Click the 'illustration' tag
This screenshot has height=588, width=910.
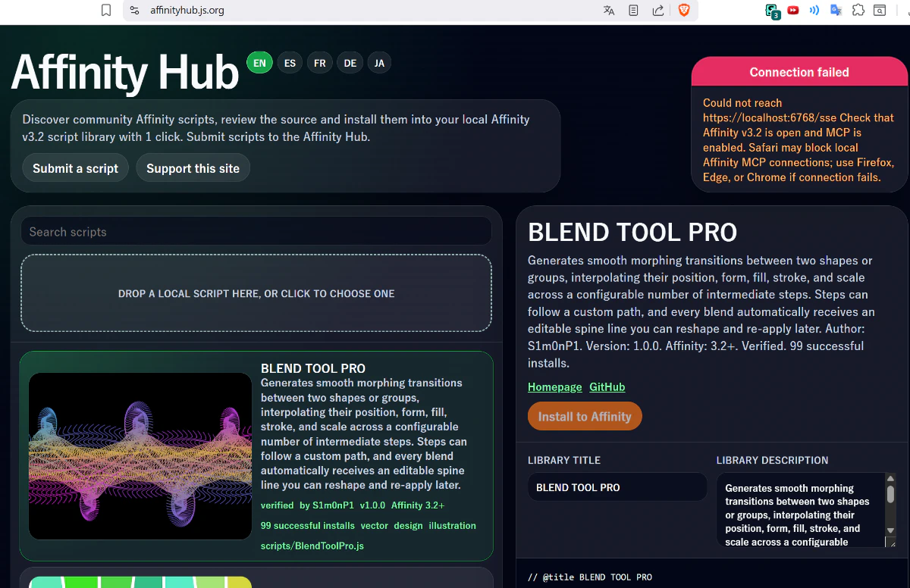pos(453,525)
